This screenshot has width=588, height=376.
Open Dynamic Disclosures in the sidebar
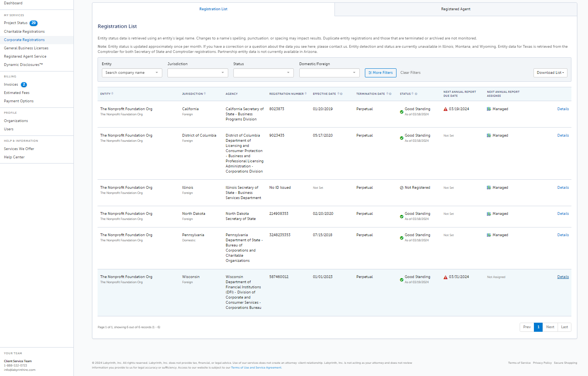click(23, 65)
